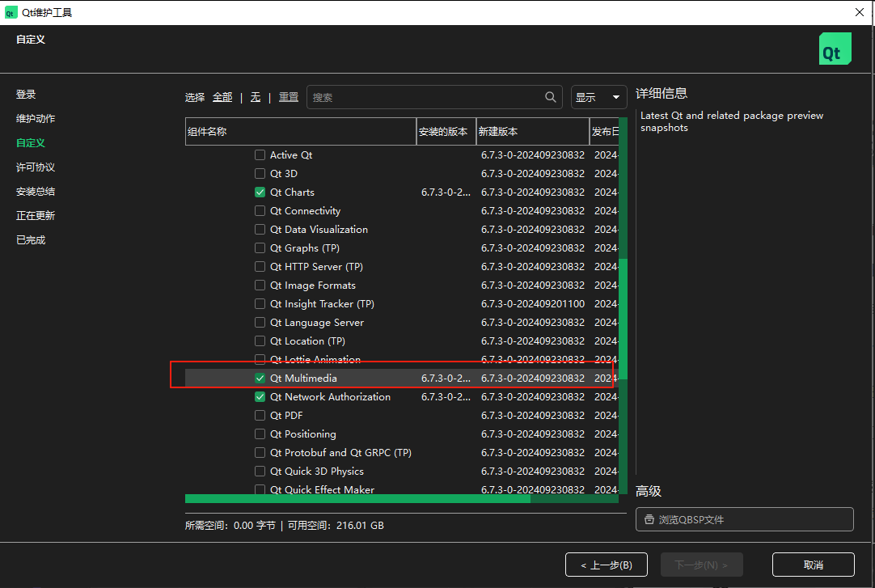The width and height of the screenshot is (875, 588).
Task: Open the 自定义 step in sidebar
Action: coord(30,143)
